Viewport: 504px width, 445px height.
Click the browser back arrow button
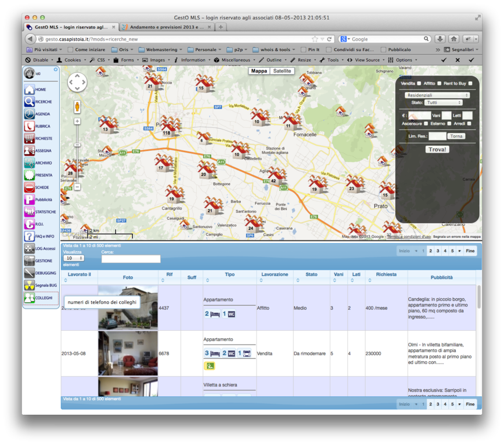(30, 39)
